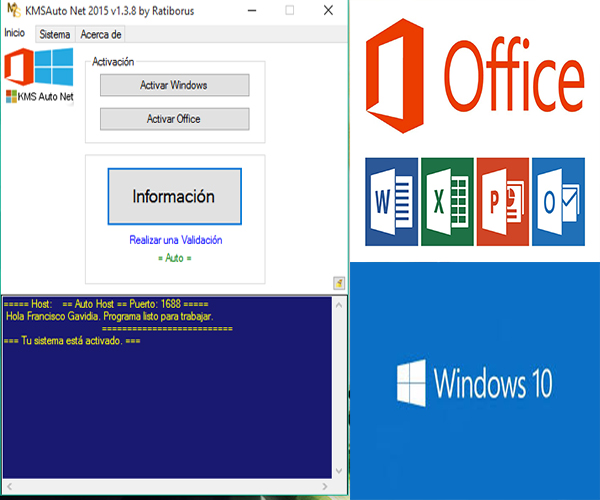Click the 'Tu sistema está activado' log line
The width and height of the screenshot is (600, 500).
[x=72, y=341]
